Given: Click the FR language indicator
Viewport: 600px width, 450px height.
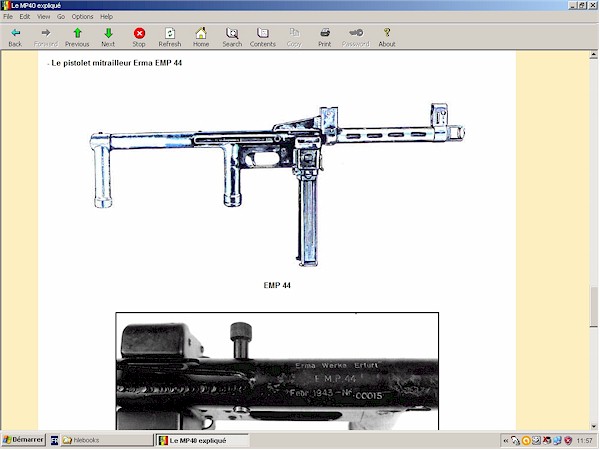Looking at the screenshot, I should [x=55, y=441].
